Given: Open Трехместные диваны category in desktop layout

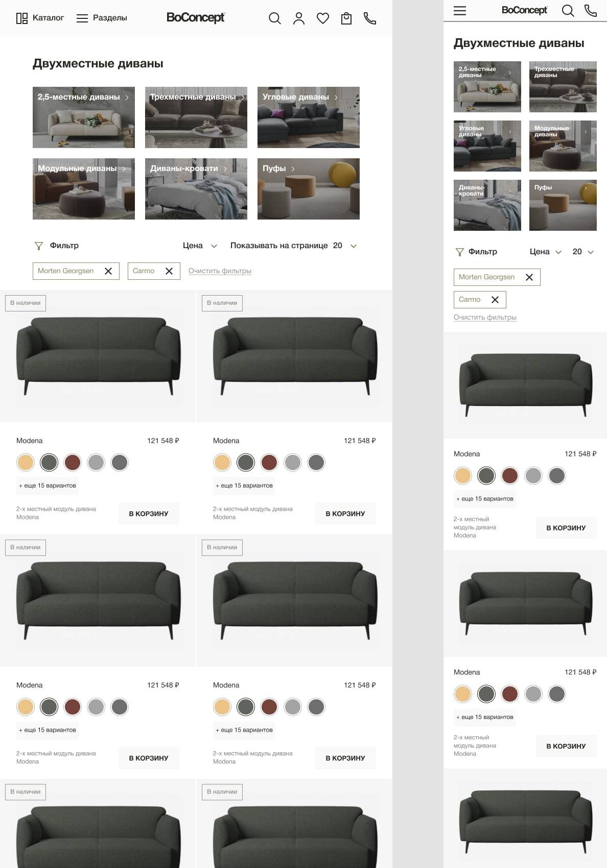Looking at the screenshot, I should tap(196, 117).
